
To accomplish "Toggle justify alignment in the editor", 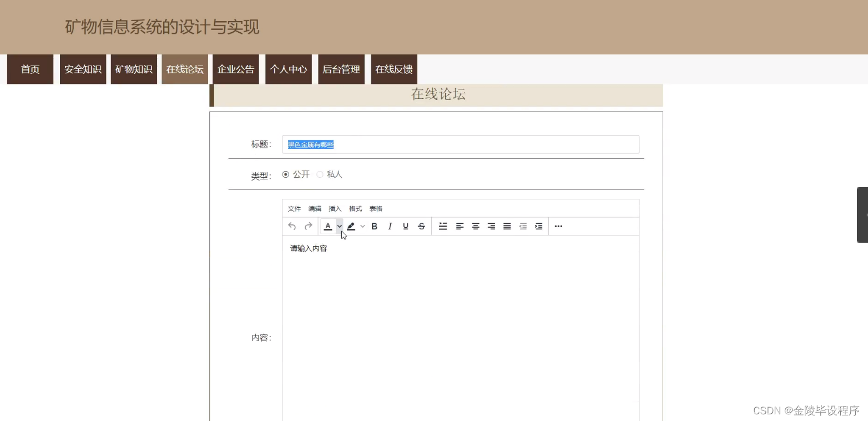I will 507,226.
